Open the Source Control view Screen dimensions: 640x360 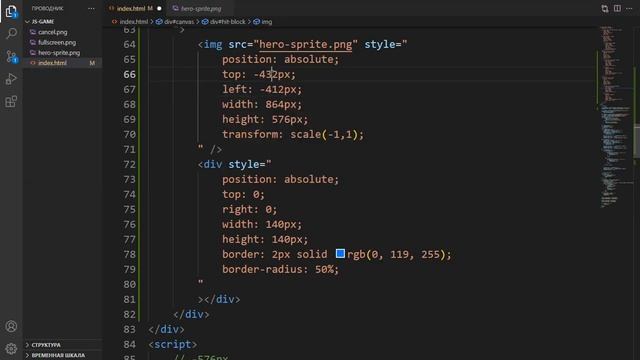[11, 56]
